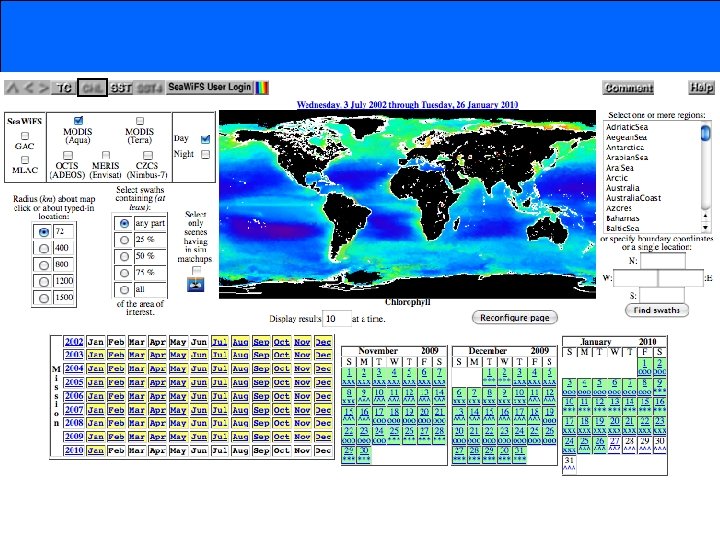Toggle the Day checkbox
This screenshot has width=720, height=540.
pyautogui.click(x=205, y=139)
